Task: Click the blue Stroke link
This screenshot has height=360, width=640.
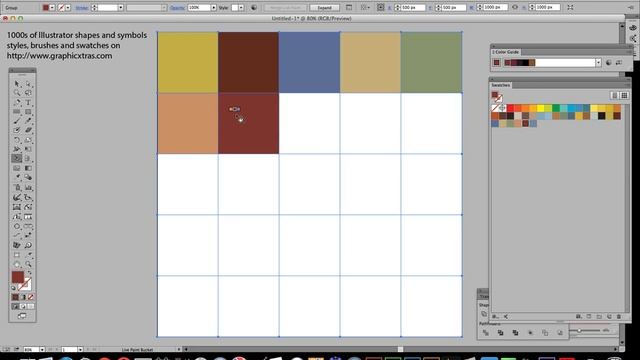Action: coord(82,8)
